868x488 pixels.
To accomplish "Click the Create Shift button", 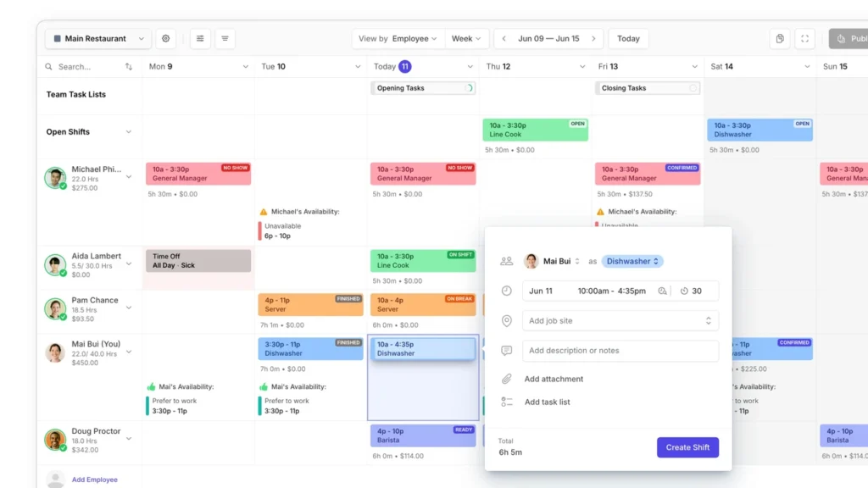I will click(687, 447).
